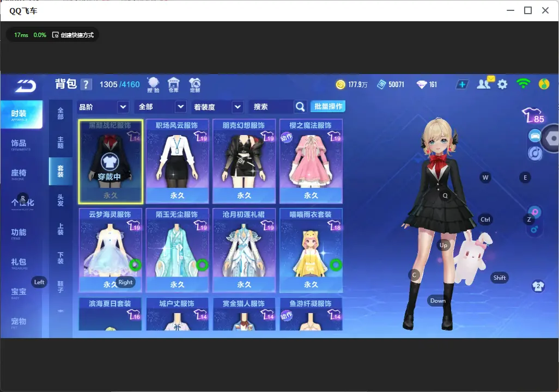Choose the 主题 sub-category

point(60,142)
